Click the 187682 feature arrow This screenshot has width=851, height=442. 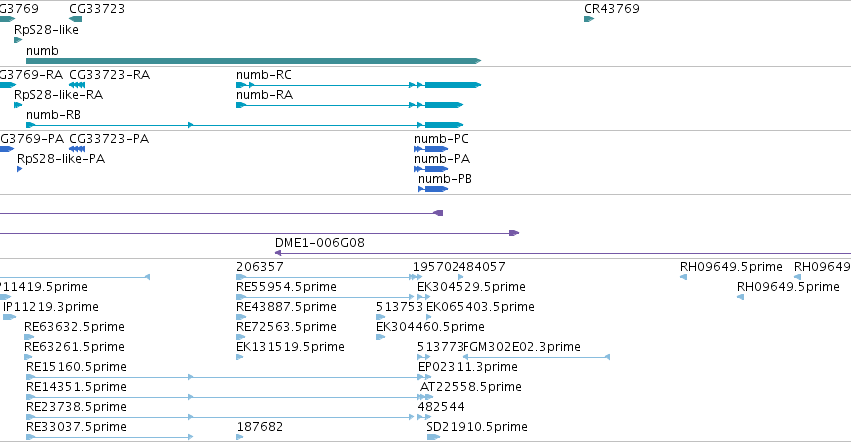click(240, 437)
